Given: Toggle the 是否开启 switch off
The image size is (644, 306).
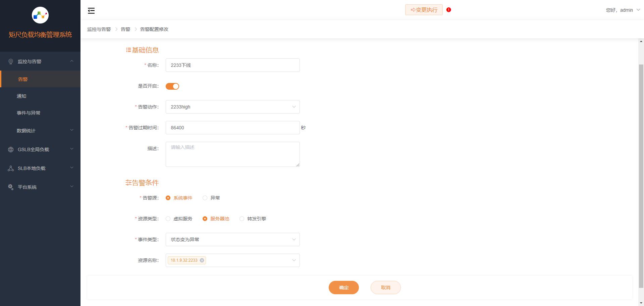Looking at the screenshot, I should tap(172, 86).
